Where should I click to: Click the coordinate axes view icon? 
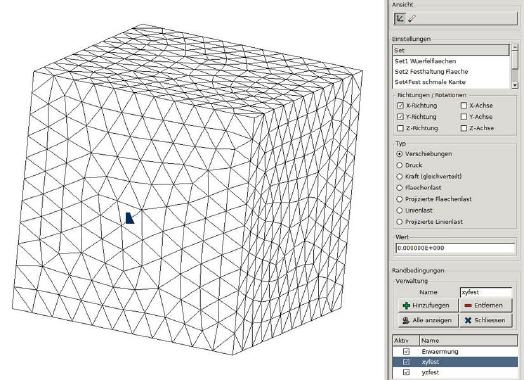[x=400, y=18]
